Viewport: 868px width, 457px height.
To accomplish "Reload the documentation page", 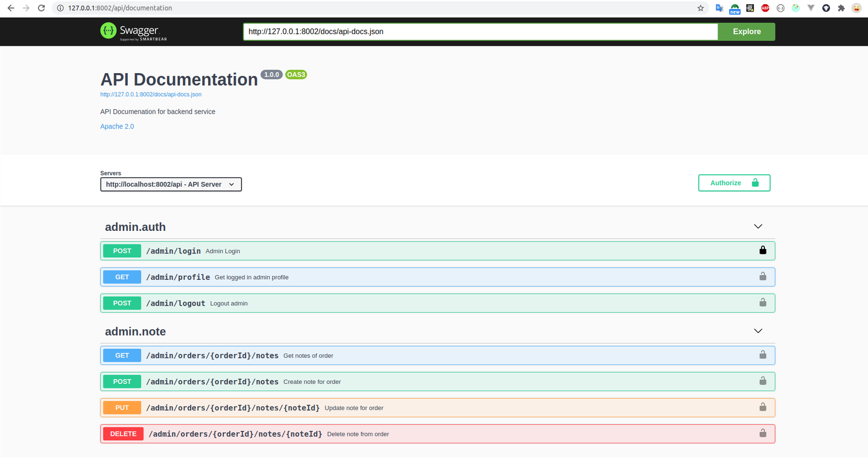I will coord(41,8).
